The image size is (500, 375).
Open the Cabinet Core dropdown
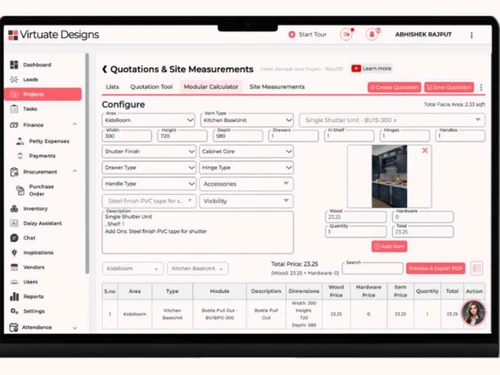coord(246,151)
